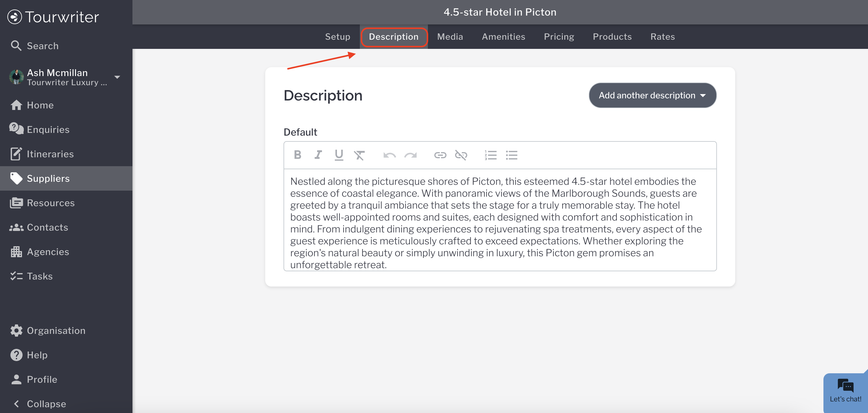This screenshot has width=868, height=413.
Task: Expand Ash Mcmillan account menu arrow
Action: [117, 77]
